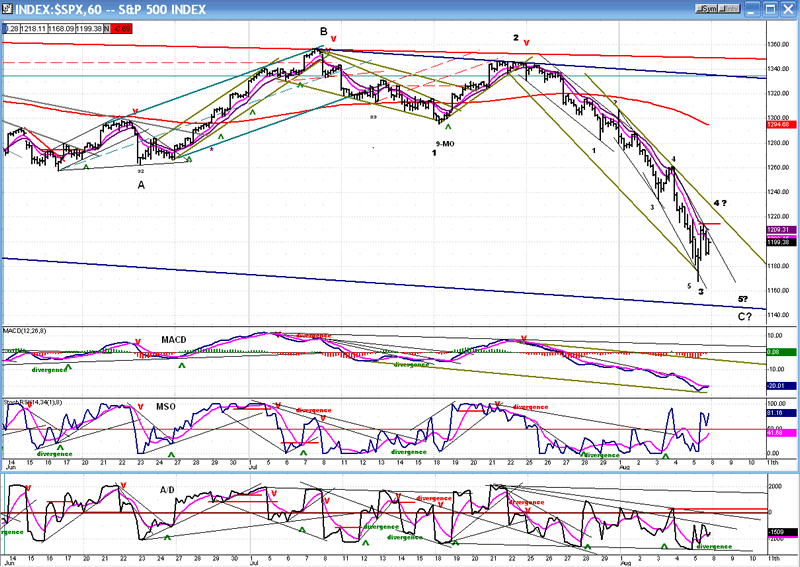Click the navy MACD value tag -20.01
The height and width of the screenshot is (567, 800).
[x=781, y=386]
